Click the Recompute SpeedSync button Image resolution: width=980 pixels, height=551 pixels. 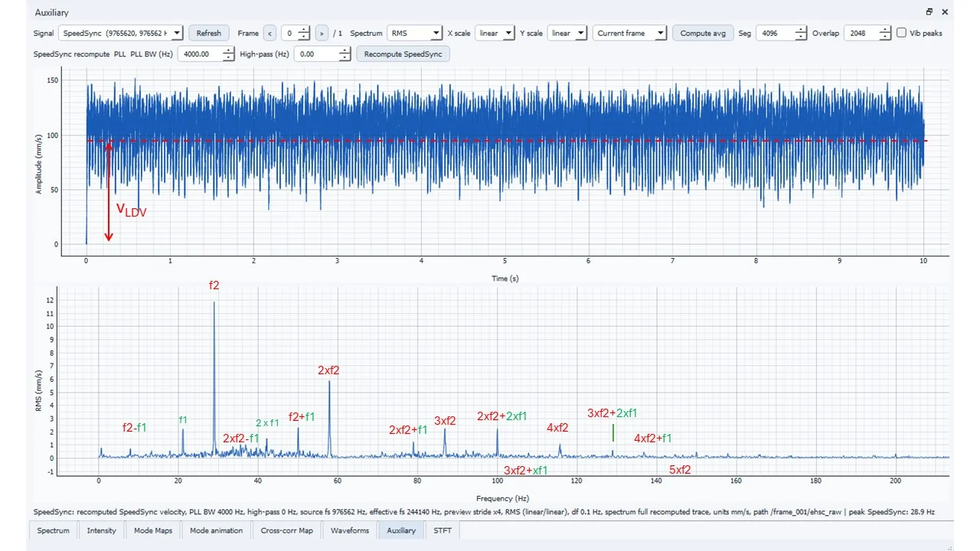point(403,54)
